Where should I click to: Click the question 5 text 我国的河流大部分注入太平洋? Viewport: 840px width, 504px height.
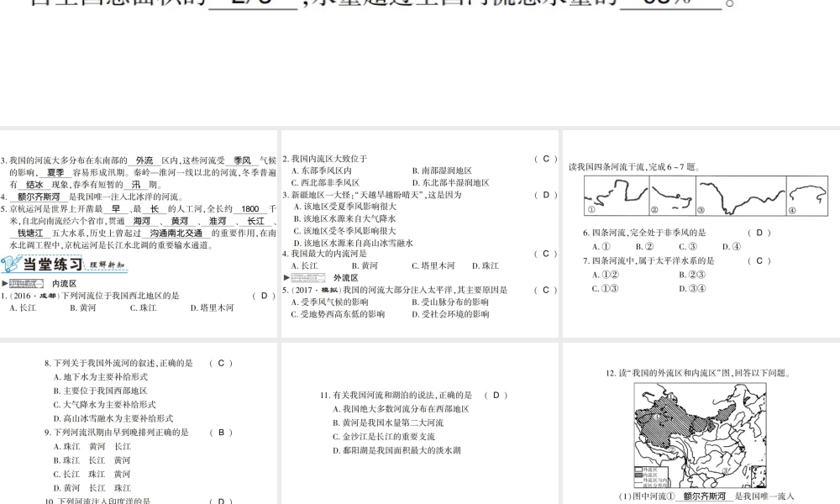click(x=425, y=291)
